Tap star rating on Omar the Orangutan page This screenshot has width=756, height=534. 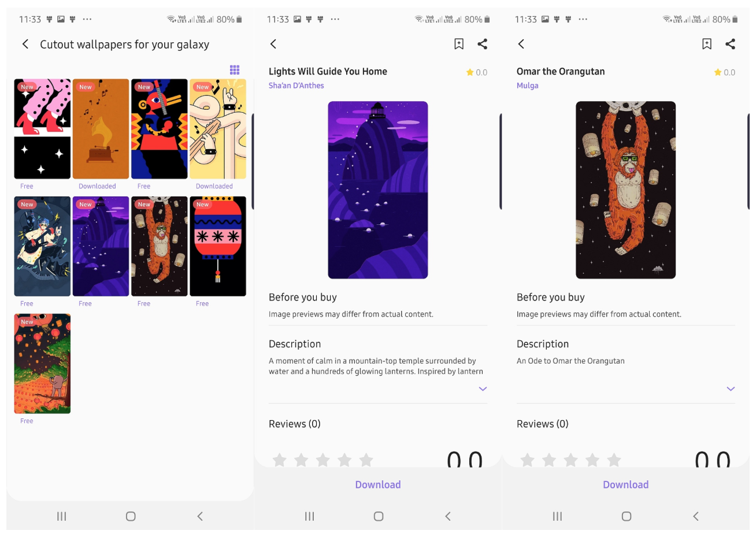pos(725,72)
